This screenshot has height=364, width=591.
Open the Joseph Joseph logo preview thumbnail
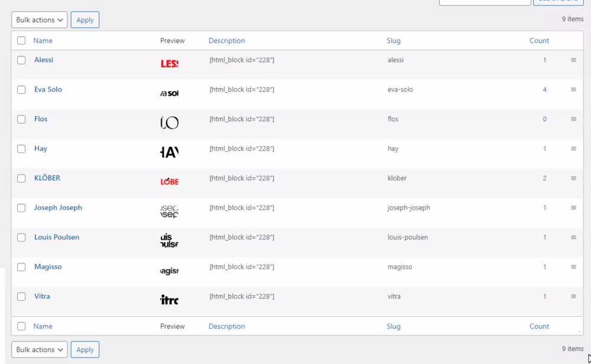click(x=169, y=212)
